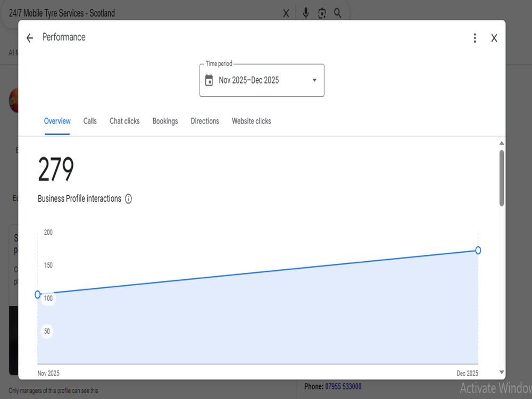Image resolution: width=532 pixels, height=399 pixels.
Task: Open Google Lens image search icon
Action: point(322,13)
